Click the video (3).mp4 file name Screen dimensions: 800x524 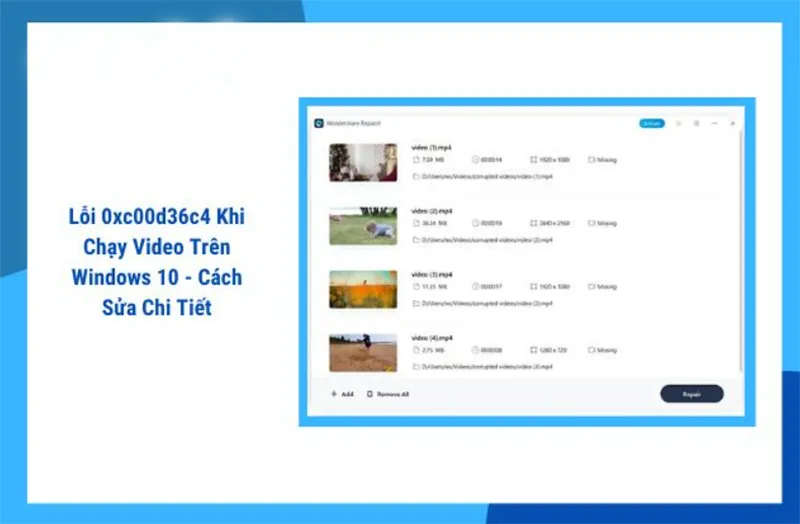tap(432, 275)
